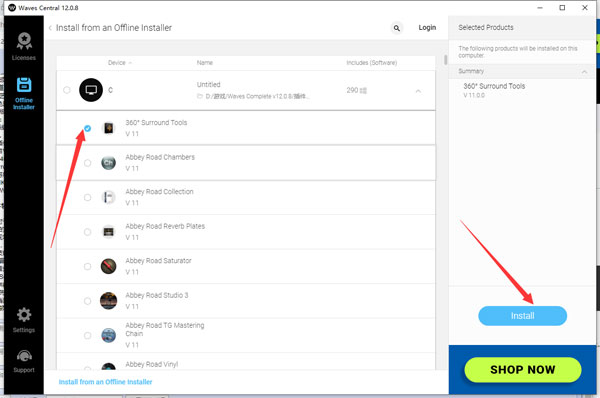
Task: Click 360° Surround Tools product icon
Action: pos(109,128)
